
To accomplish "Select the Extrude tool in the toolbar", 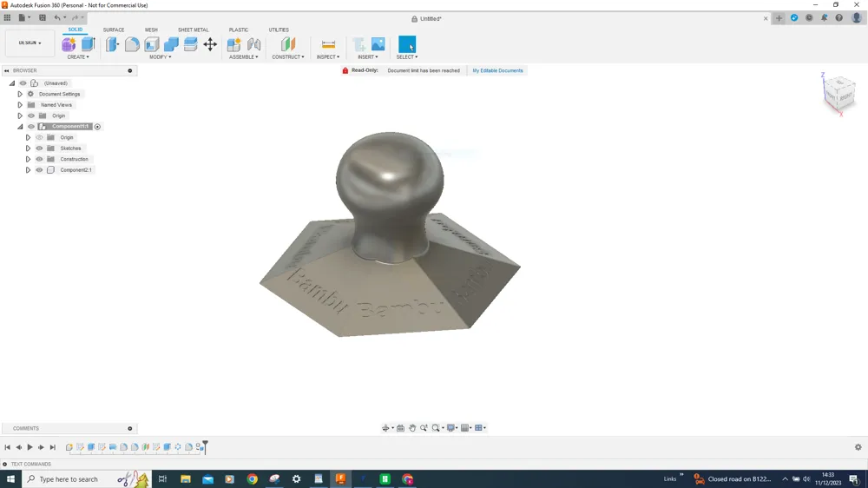I will [88, 44].
